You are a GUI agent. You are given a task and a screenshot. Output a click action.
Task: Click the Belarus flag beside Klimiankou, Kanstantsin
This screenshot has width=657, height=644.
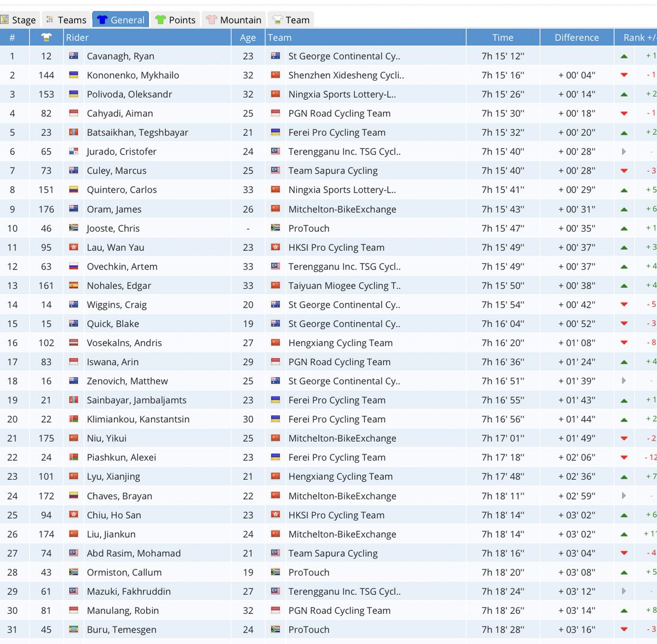click(x=73, y=419)
